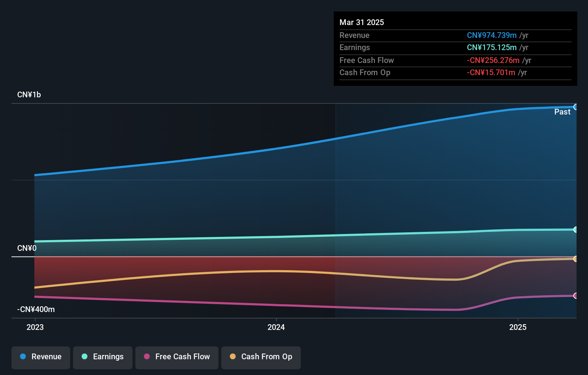The width and height of the screenshot is (588, 375).
Task: Click the CN¥175.125m earnings value
Action: (x=492, y=48)
